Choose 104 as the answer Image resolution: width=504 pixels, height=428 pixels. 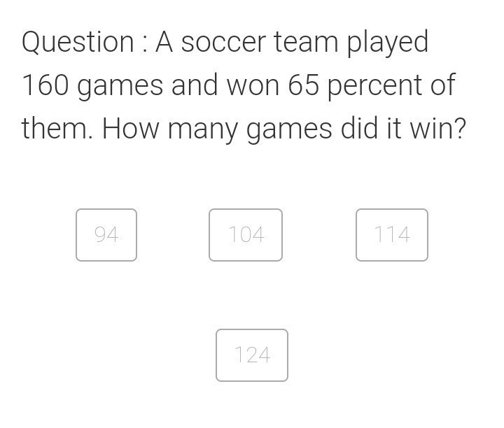coord(246,235)
